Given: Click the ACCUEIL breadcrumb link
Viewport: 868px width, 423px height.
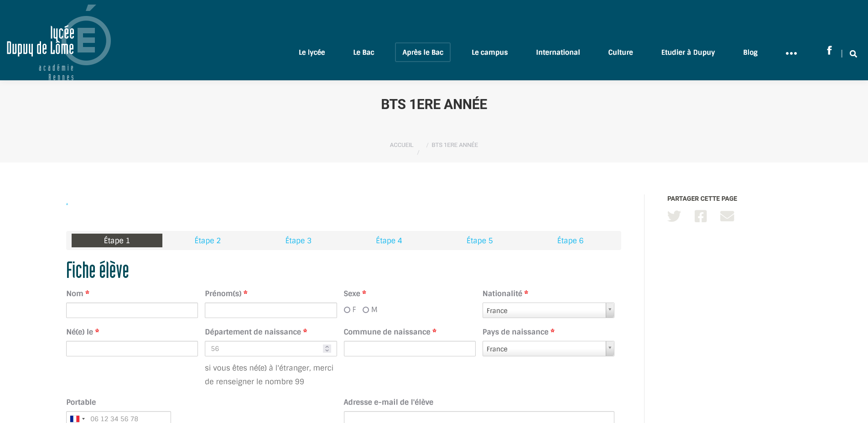Looking at the screenshot, I should pyautogui.click(x=401, y=145).
